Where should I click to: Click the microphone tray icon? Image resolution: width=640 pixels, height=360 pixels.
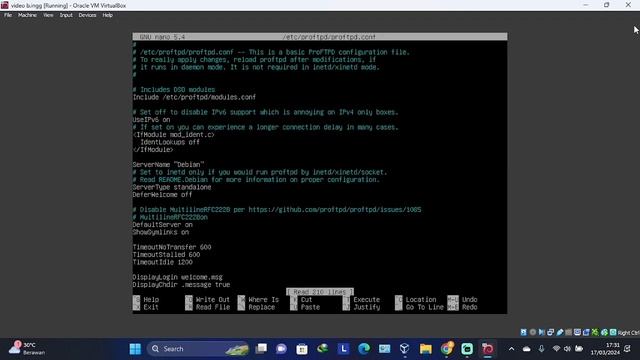click(x=541, y=349)
